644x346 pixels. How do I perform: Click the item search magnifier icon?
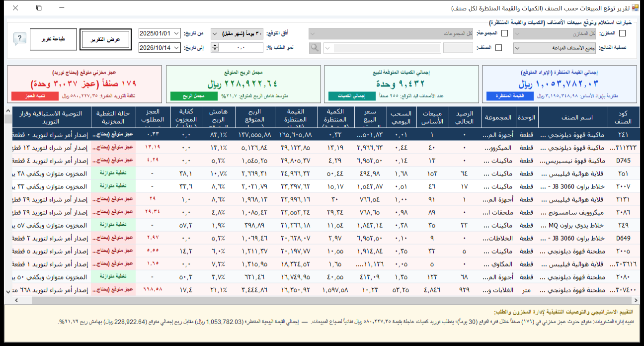tap(315, 48)
